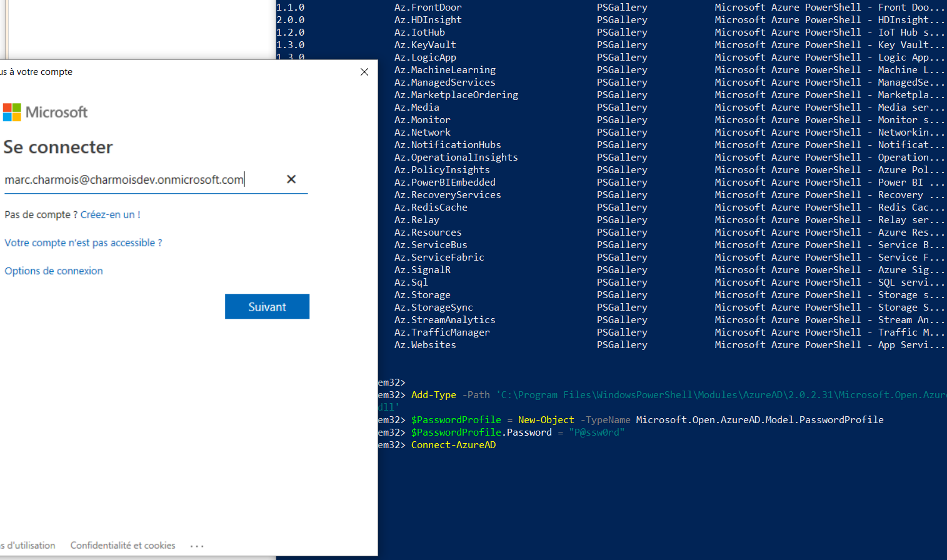
Task: Click the conditions d'utilisation link
Action: [28, 545]
